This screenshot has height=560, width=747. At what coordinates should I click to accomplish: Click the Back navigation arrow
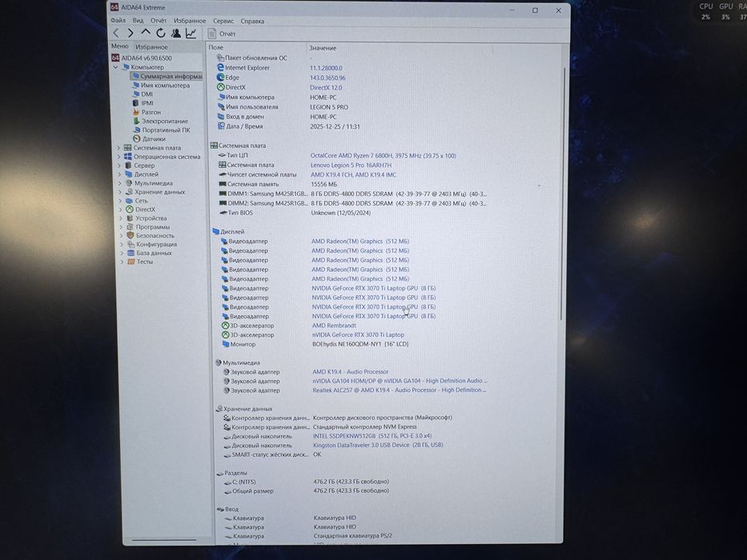pos(116,33)
